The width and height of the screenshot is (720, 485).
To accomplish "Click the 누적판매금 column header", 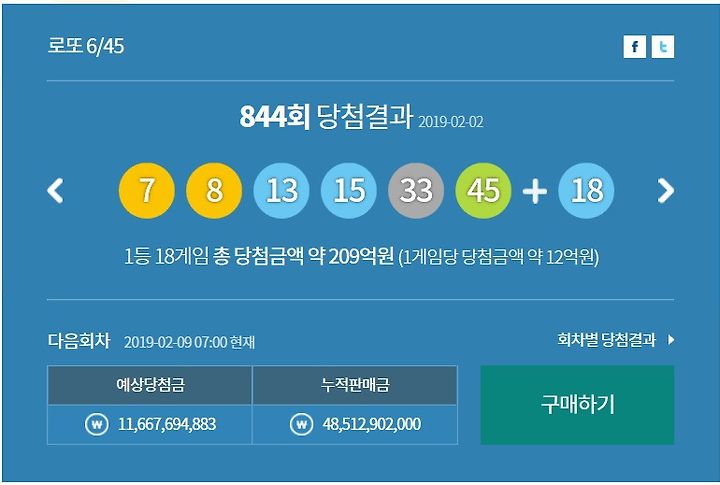I will 355,385.
